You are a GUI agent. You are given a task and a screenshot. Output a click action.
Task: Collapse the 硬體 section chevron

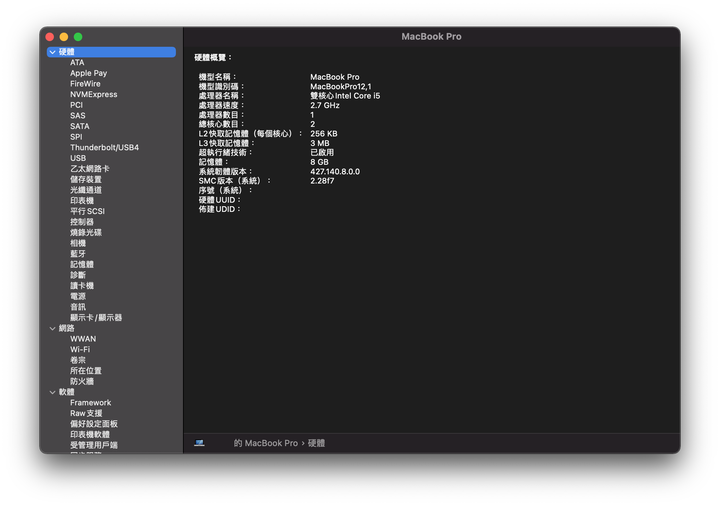point(52,52)
